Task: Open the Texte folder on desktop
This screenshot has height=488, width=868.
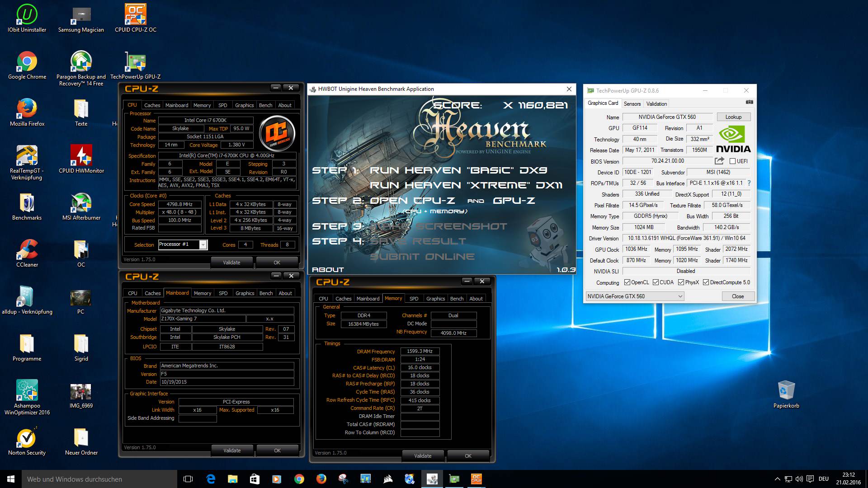Action: tap(81, 112)
